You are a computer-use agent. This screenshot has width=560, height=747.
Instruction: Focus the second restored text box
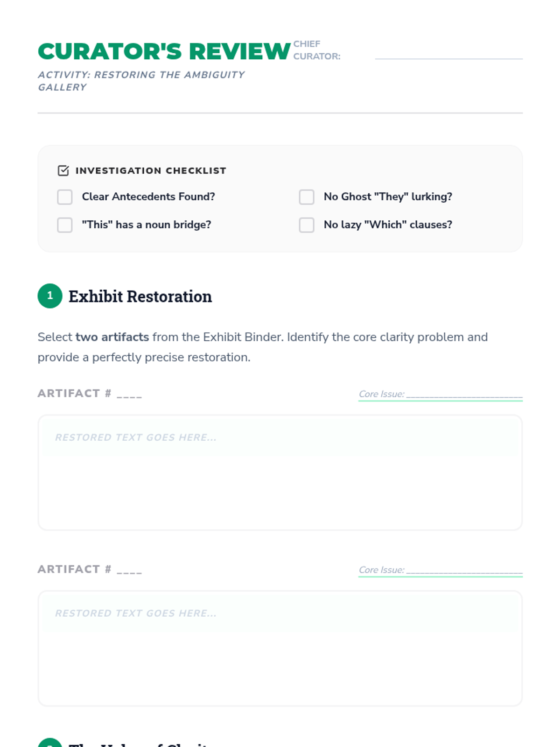pyautogui.click(x=280, y=648)
